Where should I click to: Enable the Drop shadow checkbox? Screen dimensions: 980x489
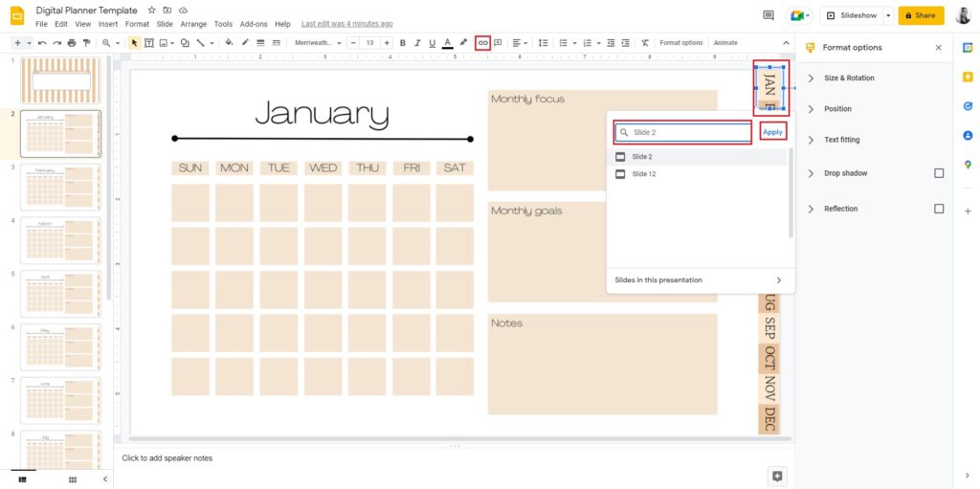[939, 173]
